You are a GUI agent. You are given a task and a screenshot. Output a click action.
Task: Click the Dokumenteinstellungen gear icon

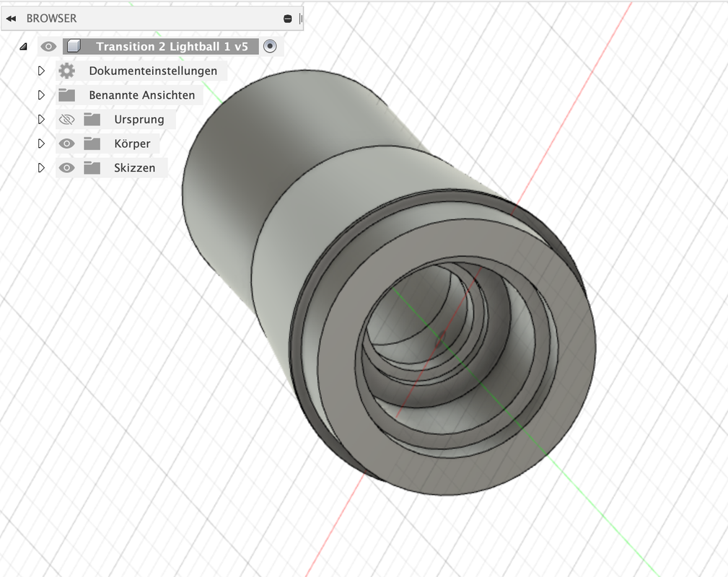point(67,71)
